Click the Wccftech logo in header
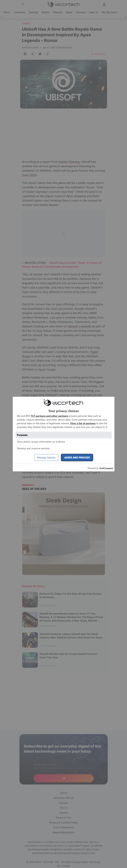 64,4
